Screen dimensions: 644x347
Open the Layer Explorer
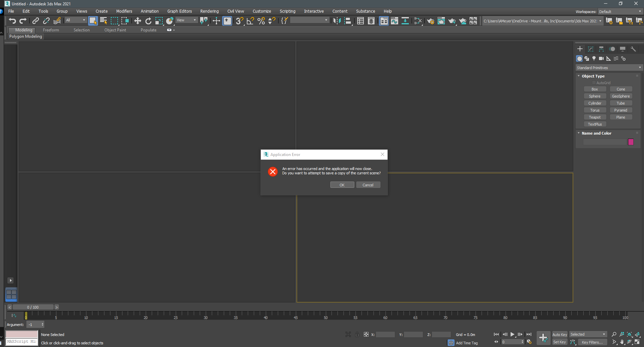(371, 21)
